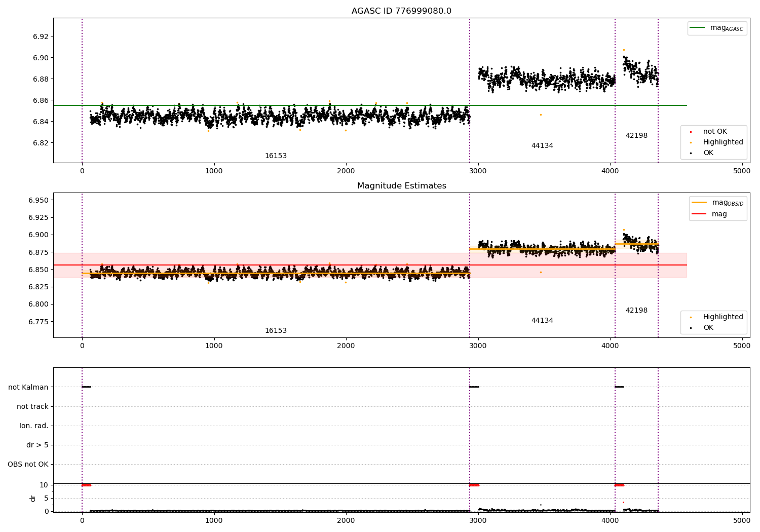Click 'Highlighted' in the Magnitude Estimates legend
The height and width of the screenshot is (532, 760).
tap(723, 317)
